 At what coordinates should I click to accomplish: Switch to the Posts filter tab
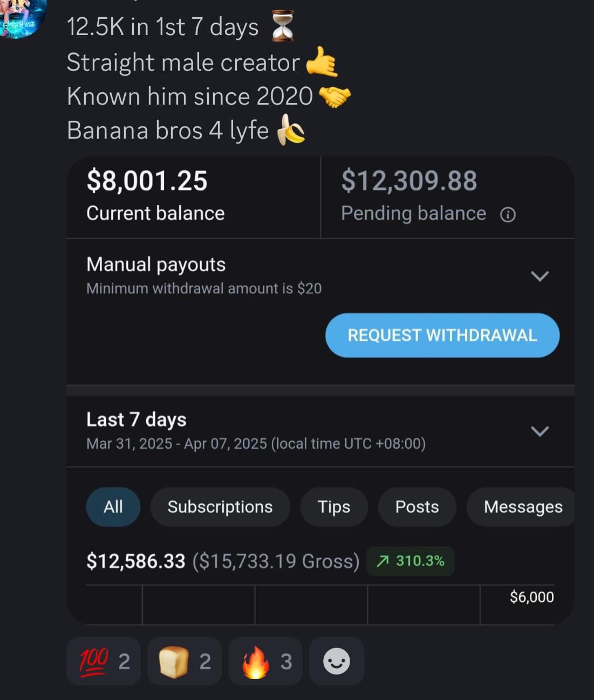coord(417,507)
